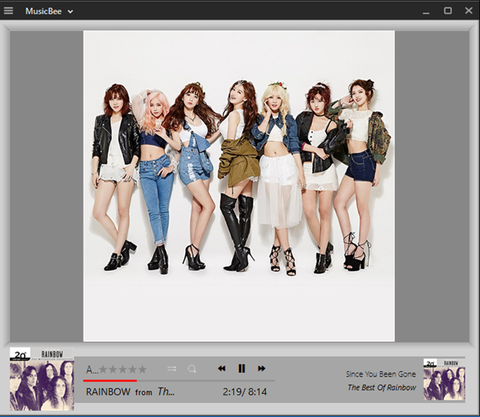Click 'The Best Of Rainbow' album text

(382, 387)
